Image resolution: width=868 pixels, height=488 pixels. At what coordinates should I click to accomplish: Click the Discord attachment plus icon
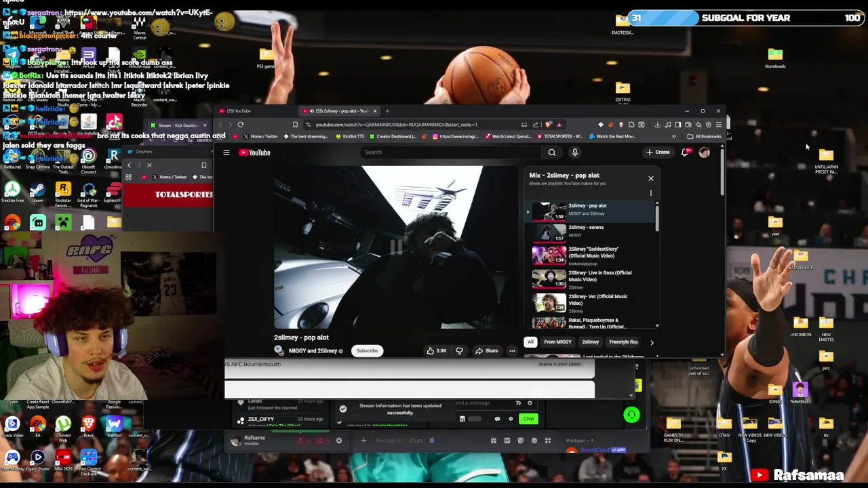(363, 441)
